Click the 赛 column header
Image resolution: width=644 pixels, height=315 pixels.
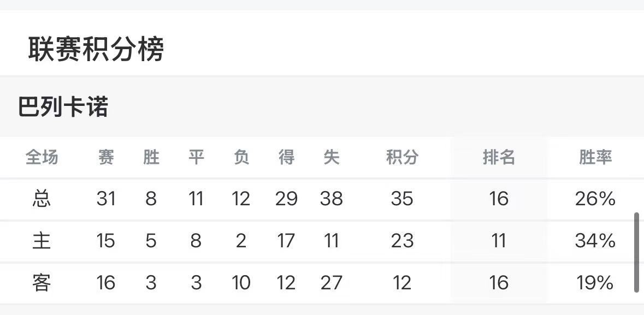tap(106, 158)
